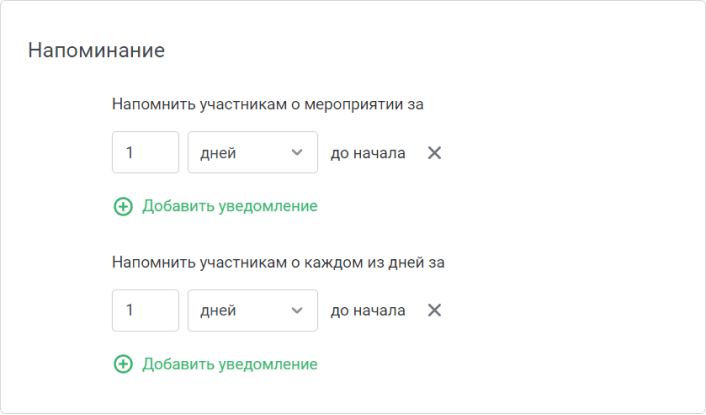
Task: Delete the per-day reminder using its X icon
Action: click(434, 310)
